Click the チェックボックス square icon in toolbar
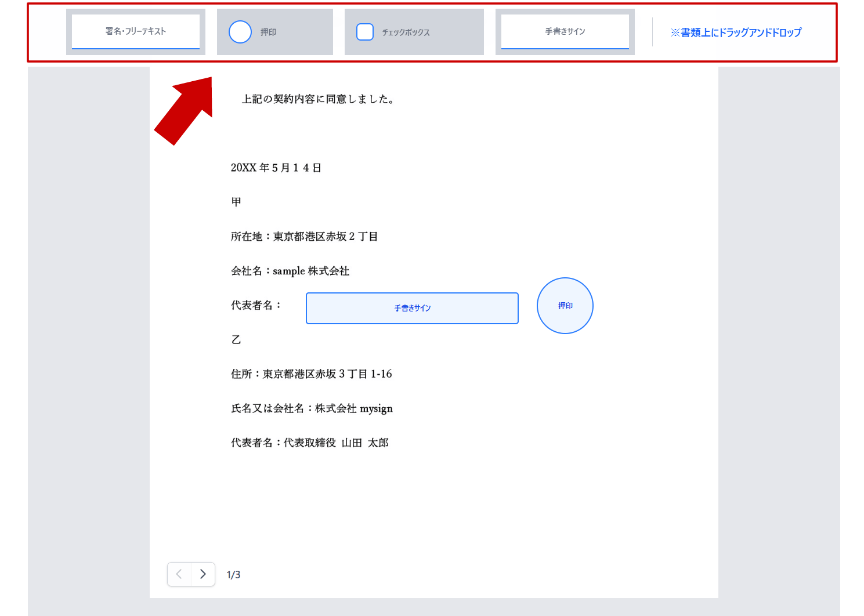Screen dimensions: 864x616 tap(365, 32)
